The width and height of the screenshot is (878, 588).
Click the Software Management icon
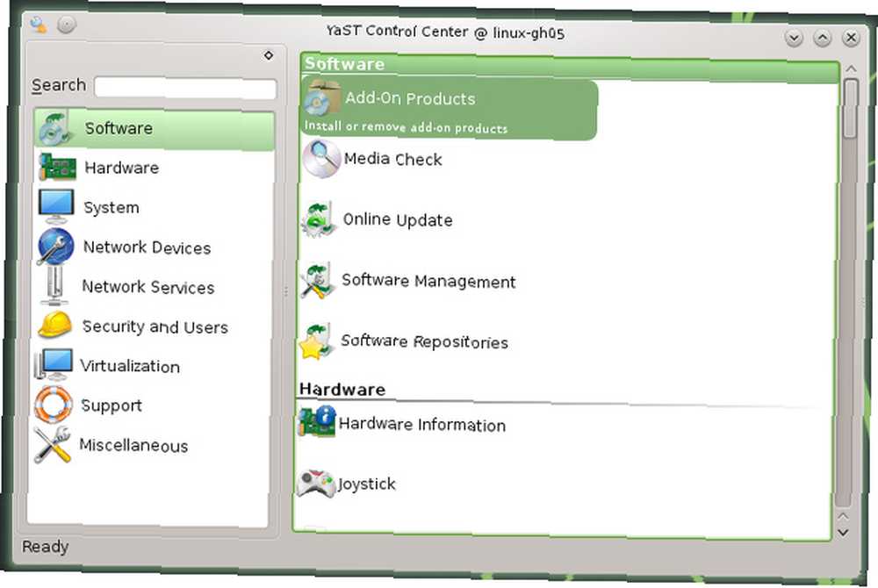(318, 280)
